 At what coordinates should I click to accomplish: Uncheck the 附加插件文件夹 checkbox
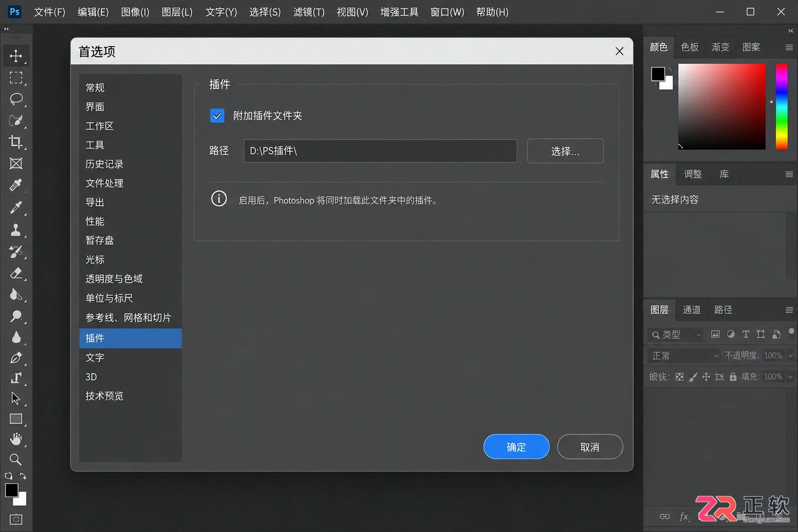pos(217,116)
